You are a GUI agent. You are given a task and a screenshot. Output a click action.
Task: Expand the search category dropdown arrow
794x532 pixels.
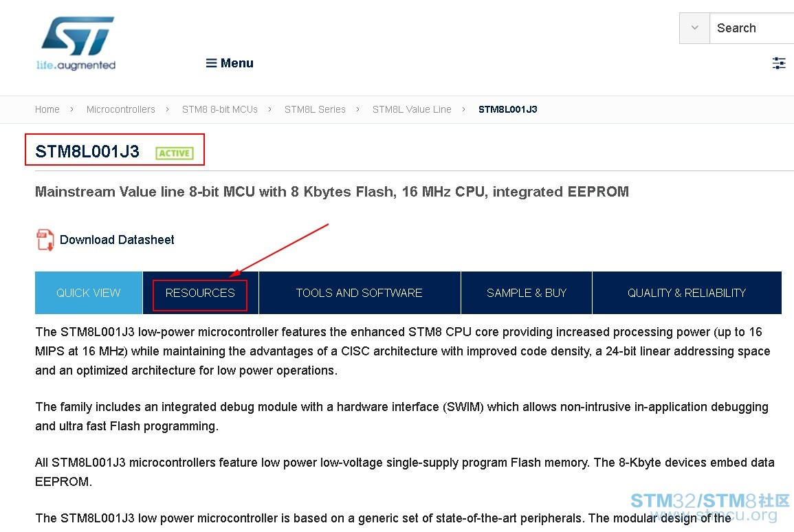694,28
